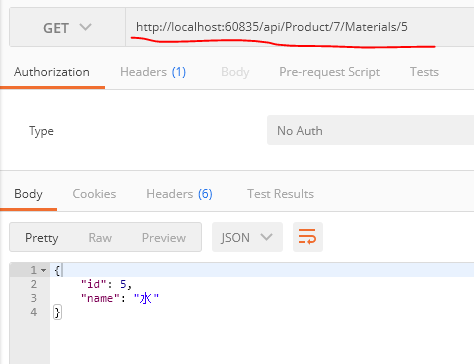Select the response Body tab
This screenshot has height=364, width=474.
pos(28,194)
